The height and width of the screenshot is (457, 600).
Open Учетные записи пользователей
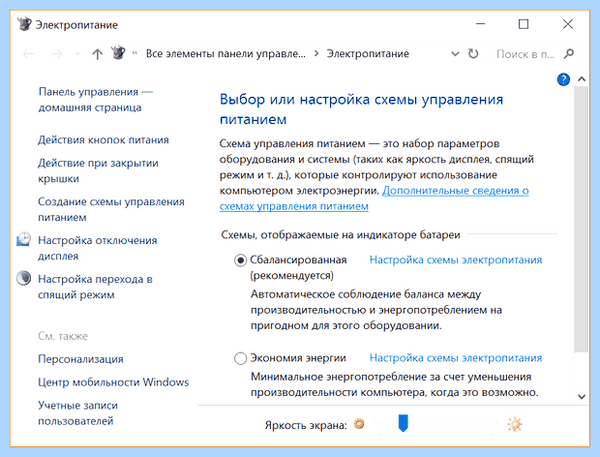point(78,413)
